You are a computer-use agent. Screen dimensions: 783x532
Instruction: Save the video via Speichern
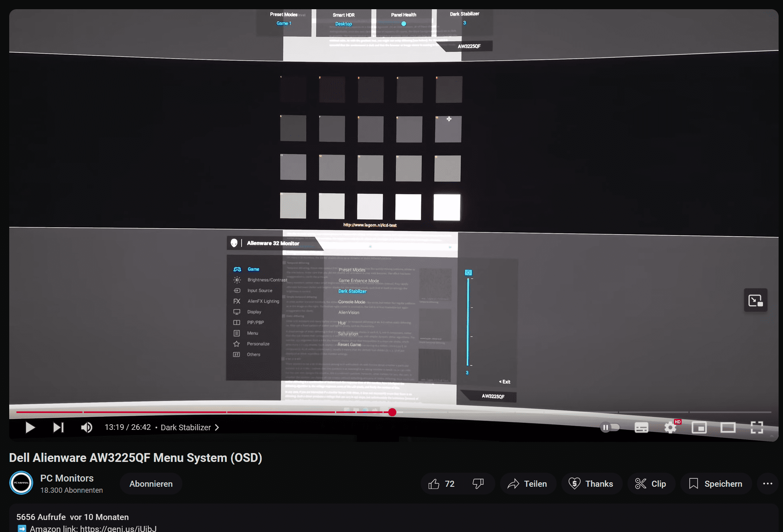tap(716, 484)
